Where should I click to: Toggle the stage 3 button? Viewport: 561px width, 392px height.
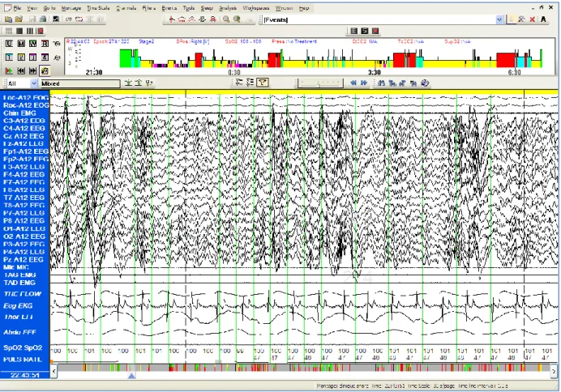coord(33,58)
